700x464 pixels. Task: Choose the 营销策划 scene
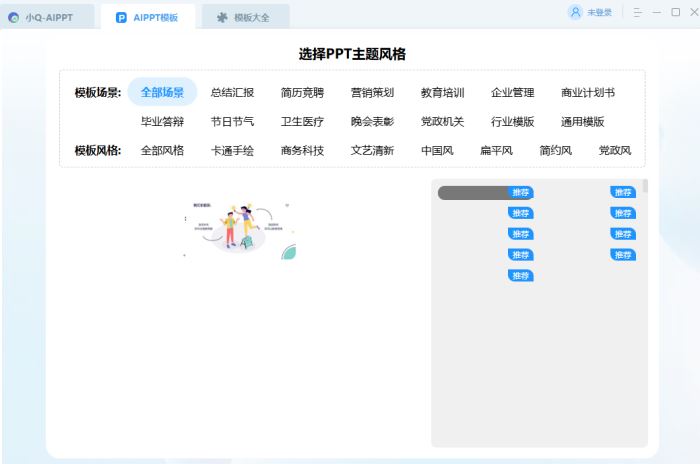372,92
